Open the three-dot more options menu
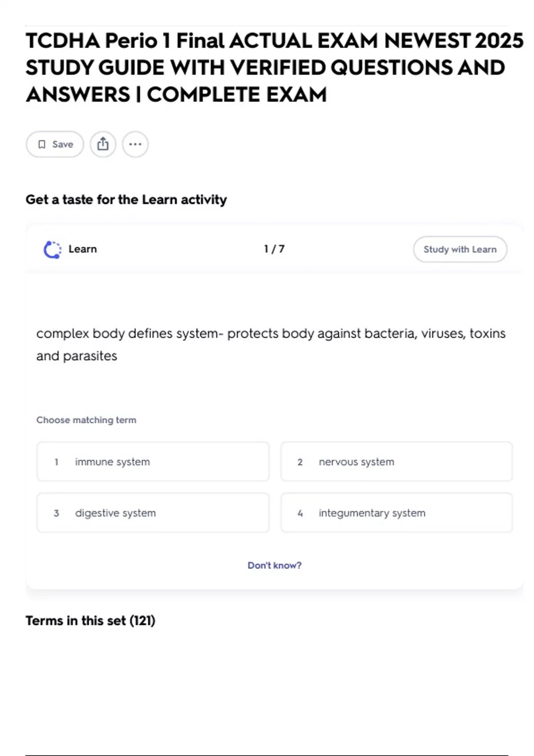The image size is (534, 756). 135,144
